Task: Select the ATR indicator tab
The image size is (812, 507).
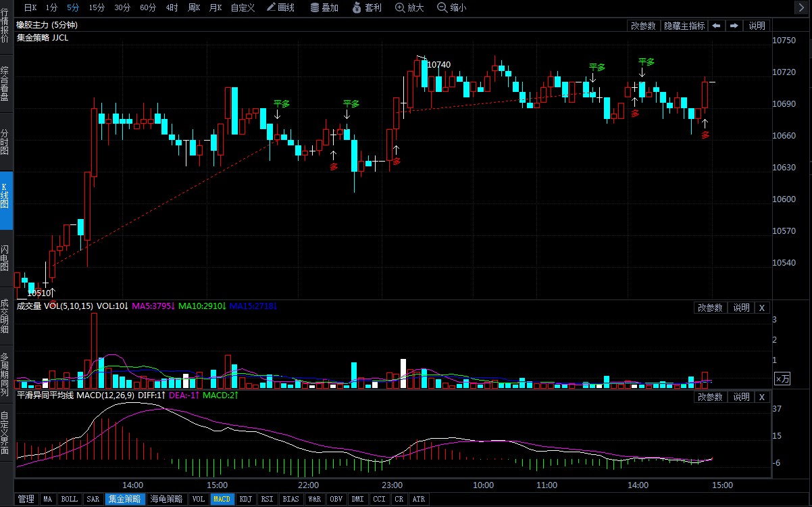Action: click(x=419, y=500)
